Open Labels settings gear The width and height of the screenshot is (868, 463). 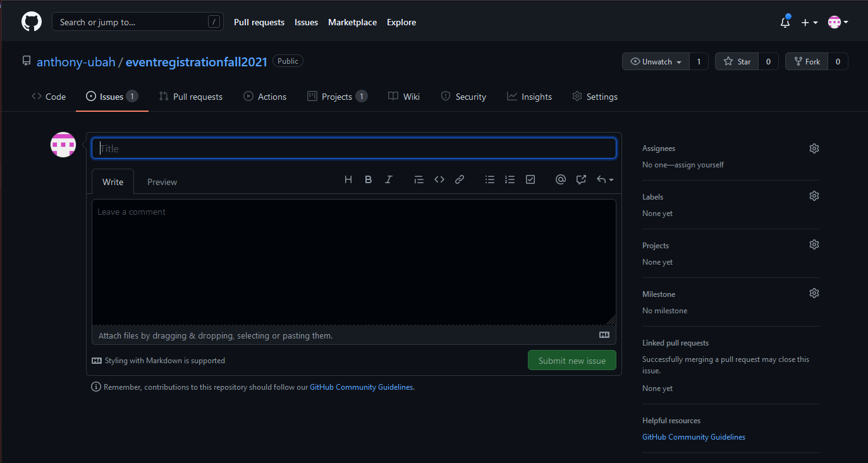[x=814, y=196]
